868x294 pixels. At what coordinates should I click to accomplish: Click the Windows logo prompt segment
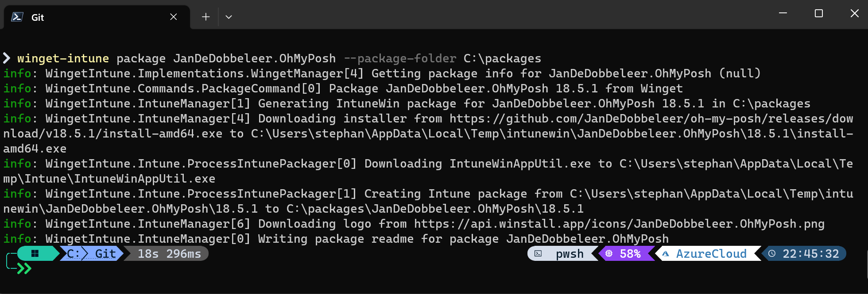(x=35, y=253)
